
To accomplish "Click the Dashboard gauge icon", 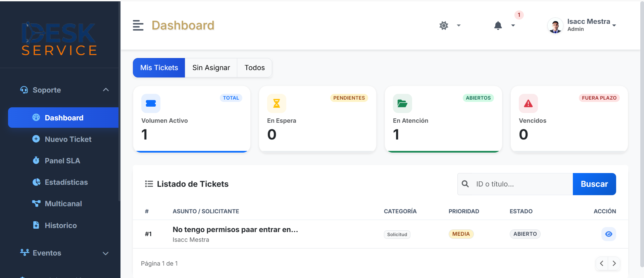I will (x=36, y=117).
